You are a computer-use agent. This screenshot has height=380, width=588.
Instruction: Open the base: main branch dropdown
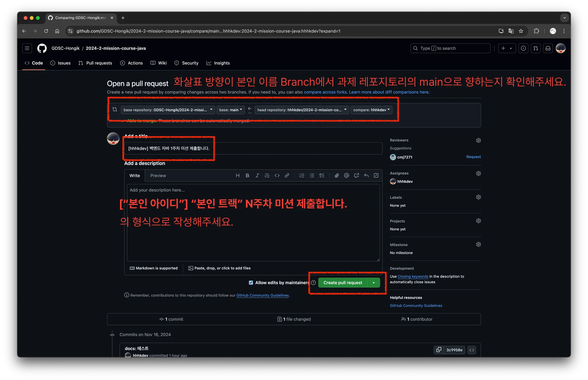pyautogui.click(x=231, y=110)
